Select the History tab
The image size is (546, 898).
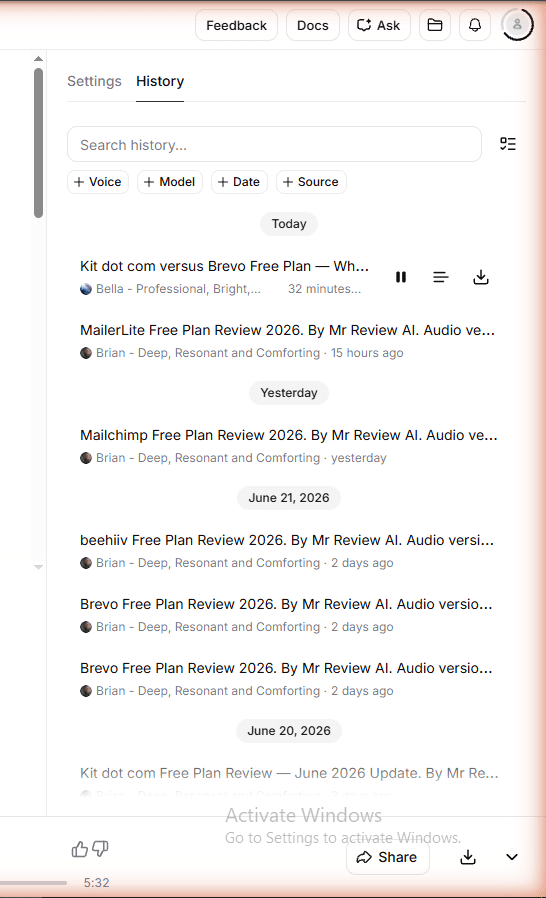pyautogui.click(x=160, y=81)
